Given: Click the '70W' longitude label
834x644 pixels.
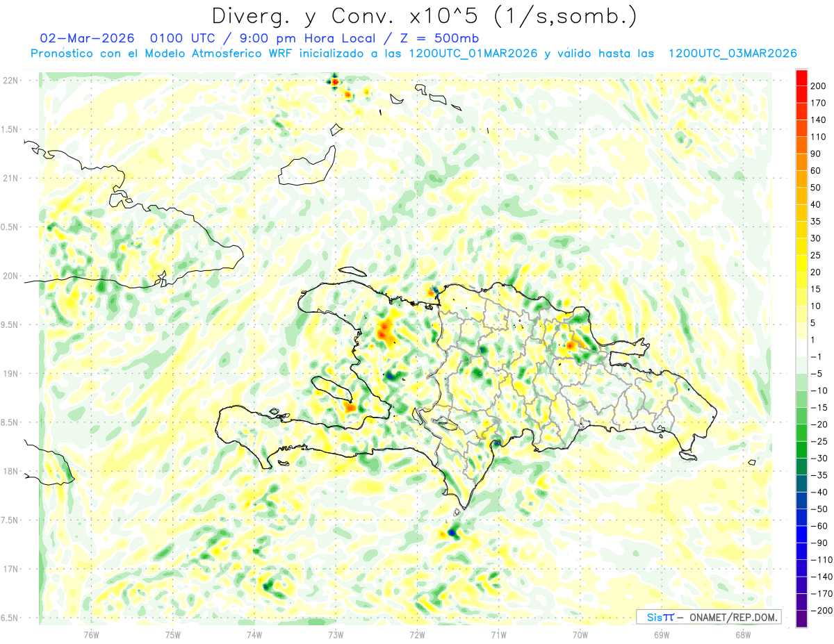Looking at the screenshot, I should pyautogui.click(x=580, y=634).
